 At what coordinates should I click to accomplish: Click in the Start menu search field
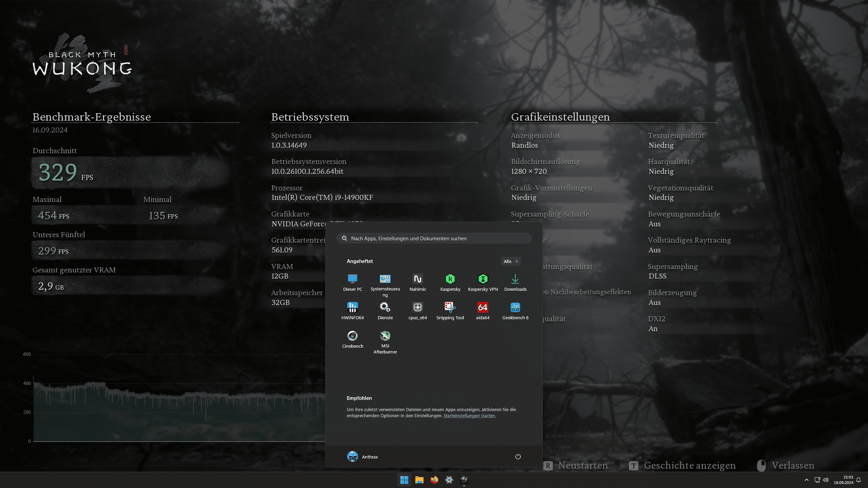click(434, 238)
